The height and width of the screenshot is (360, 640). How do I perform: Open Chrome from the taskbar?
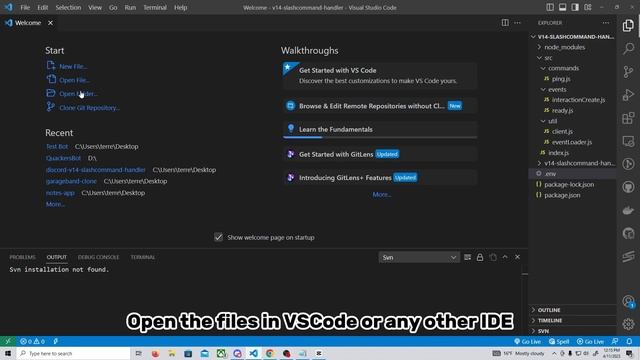pyautogui.click(x=270, y=353)
